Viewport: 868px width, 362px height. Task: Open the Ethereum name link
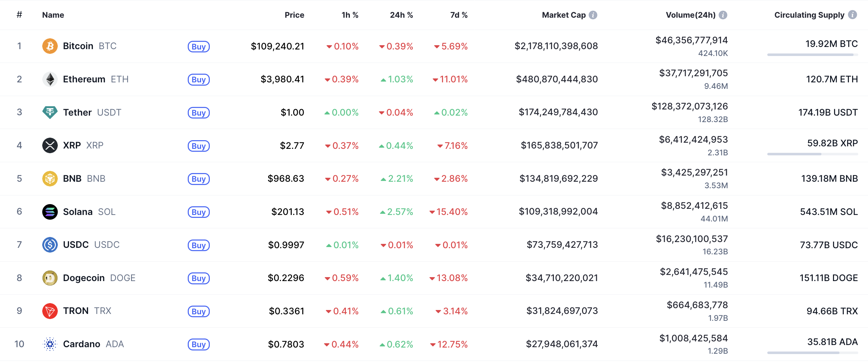point(84,79)
